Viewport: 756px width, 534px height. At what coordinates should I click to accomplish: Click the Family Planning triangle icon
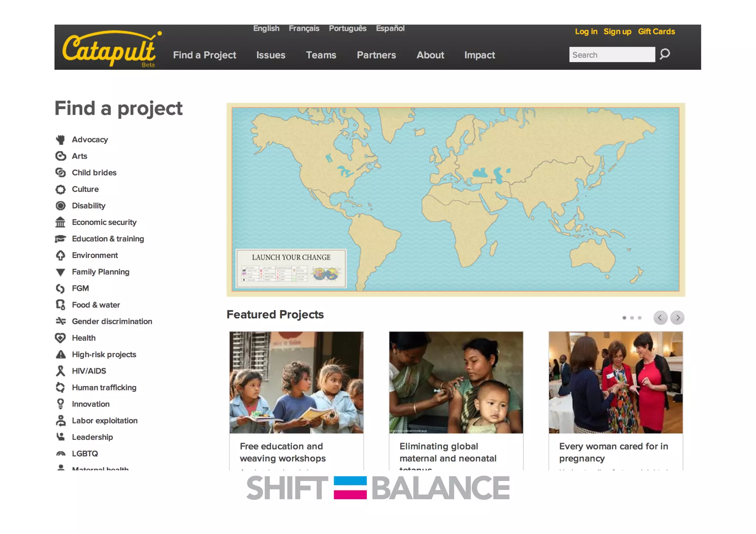61,272
